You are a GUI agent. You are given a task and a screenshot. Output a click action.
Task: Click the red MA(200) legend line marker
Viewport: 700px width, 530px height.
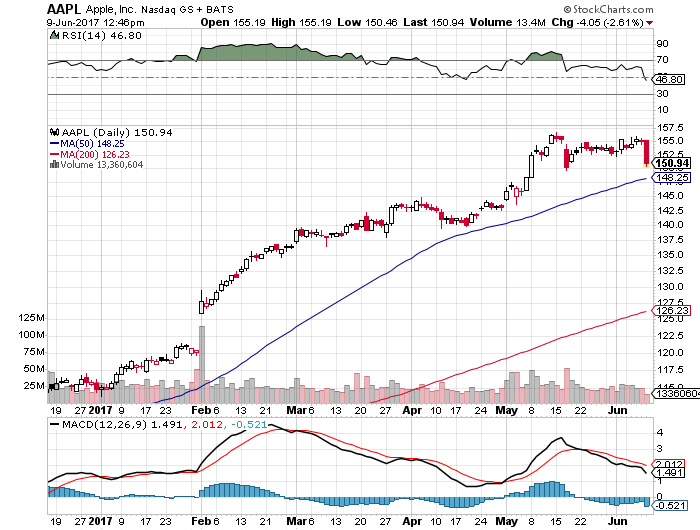54,154
